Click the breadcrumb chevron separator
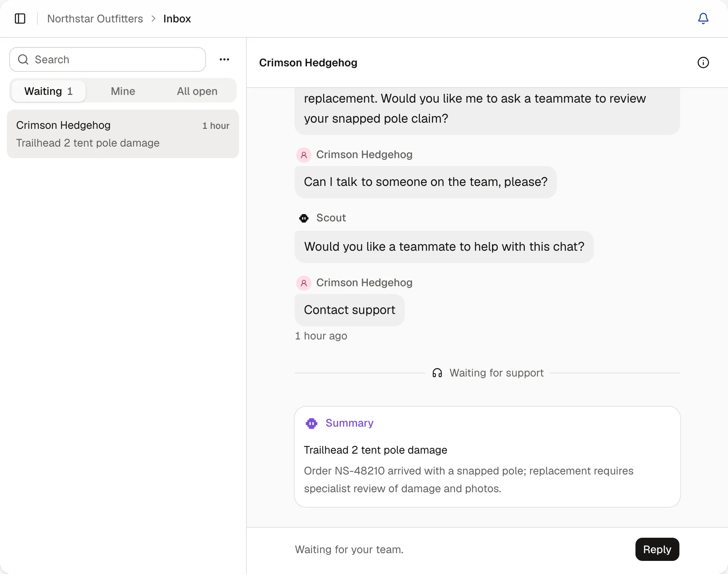This screenshot has width=728, height=574. (153, 19)
